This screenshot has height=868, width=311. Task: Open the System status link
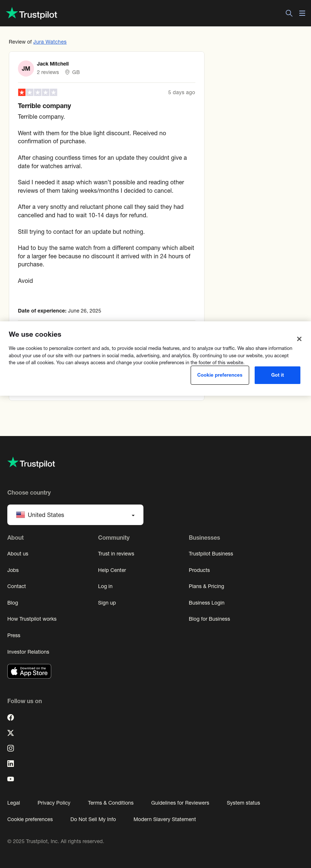click(243, 803)
